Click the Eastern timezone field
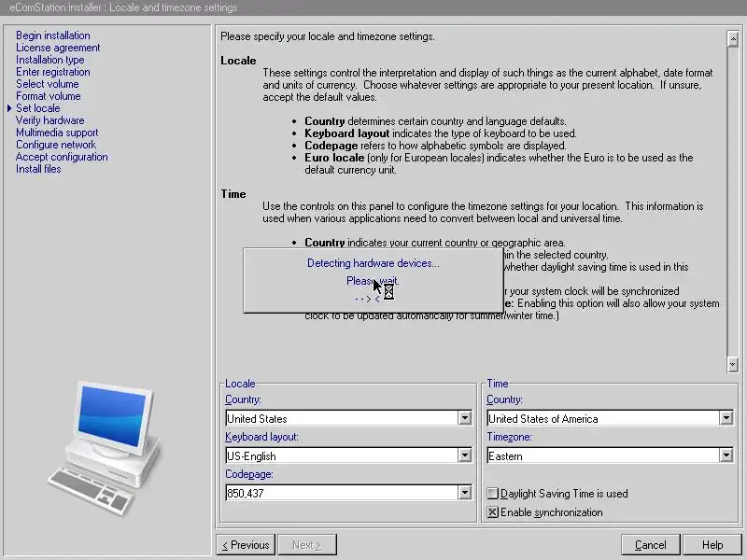The image size is (747, 560). [603, 455]
